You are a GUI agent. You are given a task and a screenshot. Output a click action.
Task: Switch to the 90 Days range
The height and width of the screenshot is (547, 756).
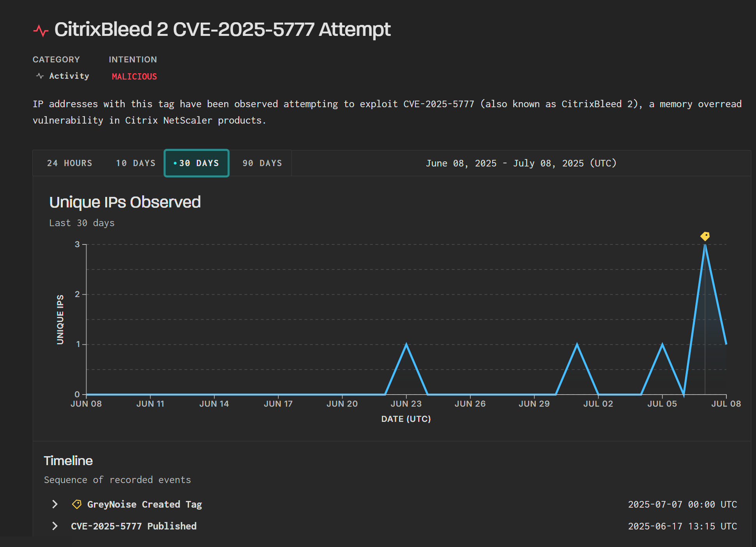(x=262, y=163)
